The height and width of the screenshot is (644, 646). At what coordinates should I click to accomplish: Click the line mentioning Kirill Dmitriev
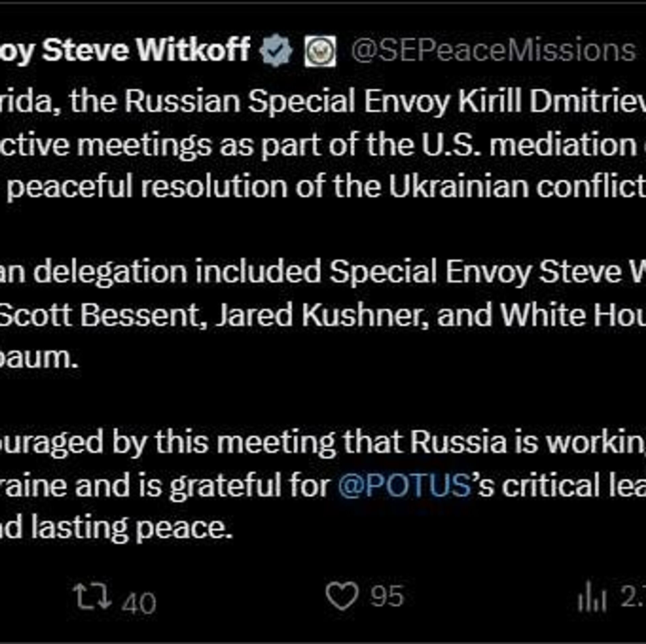click(x=336, y=102)
